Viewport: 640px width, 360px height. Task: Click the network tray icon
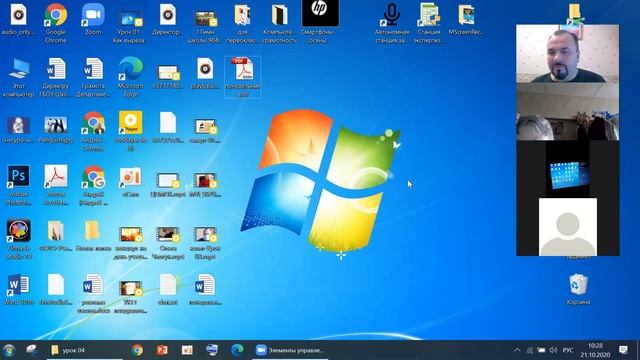point(529,350)
